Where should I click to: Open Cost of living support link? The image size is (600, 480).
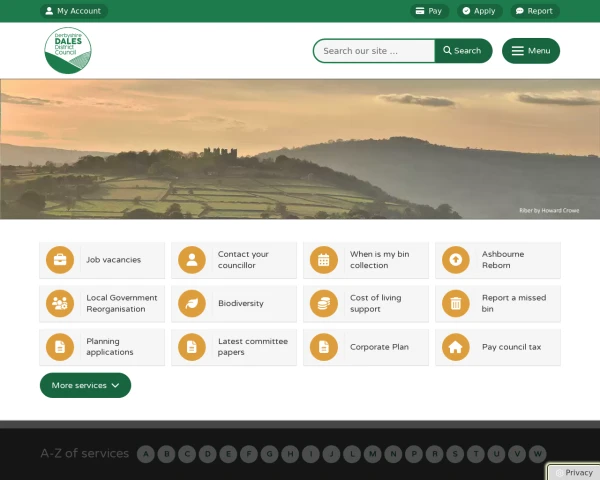[x=366, y=304]
